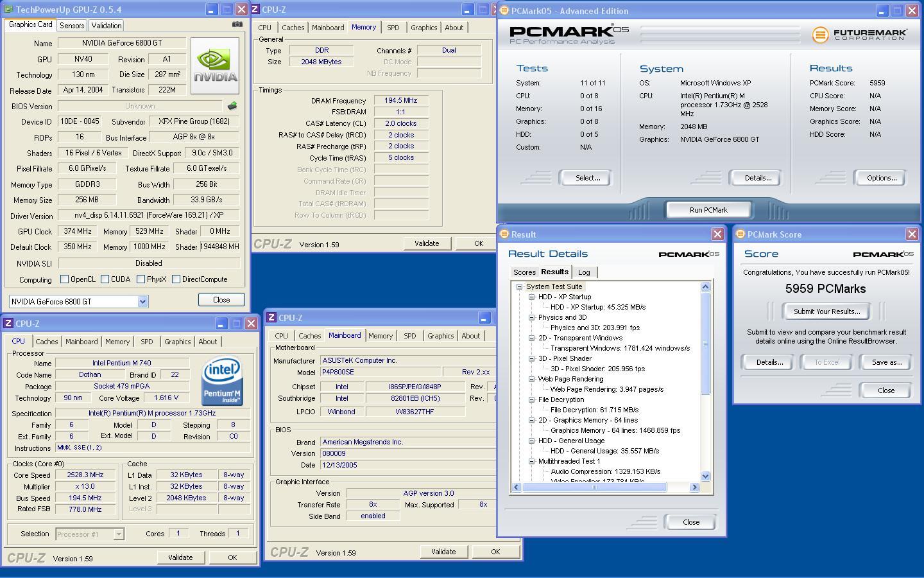Click the Select... tests button
This screenshot has width=924, height=578.
tap(585, 178)
